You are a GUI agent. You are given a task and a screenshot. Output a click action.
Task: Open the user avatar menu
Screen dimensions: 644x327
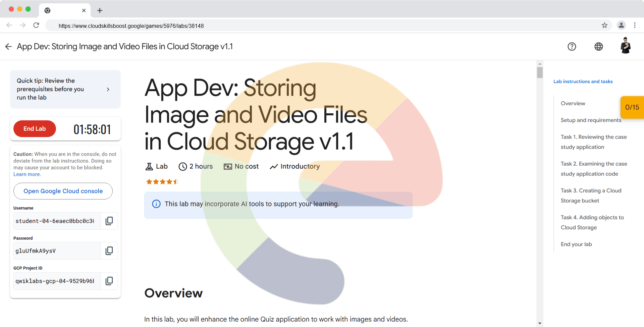pyautogui.click(x=626, y=46)
